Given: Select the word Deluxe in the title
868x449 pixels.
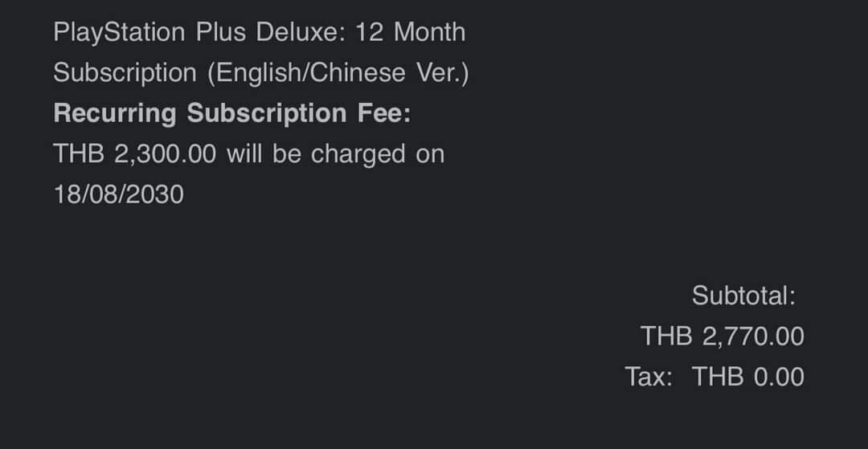Looking at the screenshot, I should coord(301,32).
